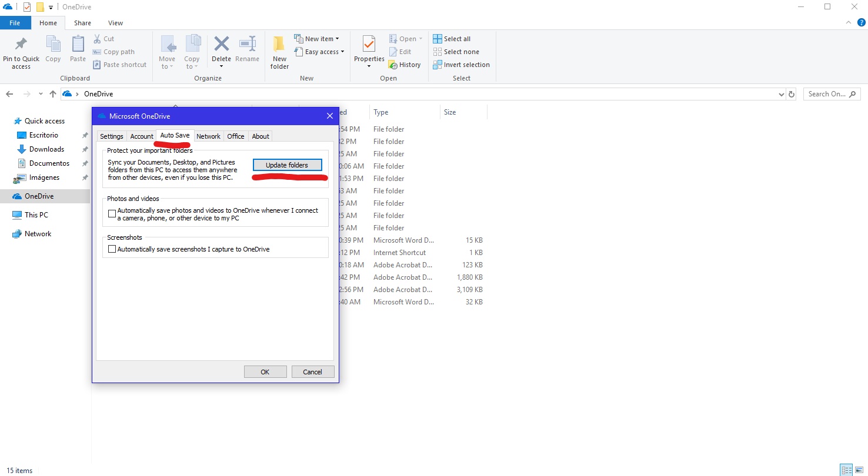Select the Internet Shortcut file row
The image size is (868, 476).
pos(412,253)
